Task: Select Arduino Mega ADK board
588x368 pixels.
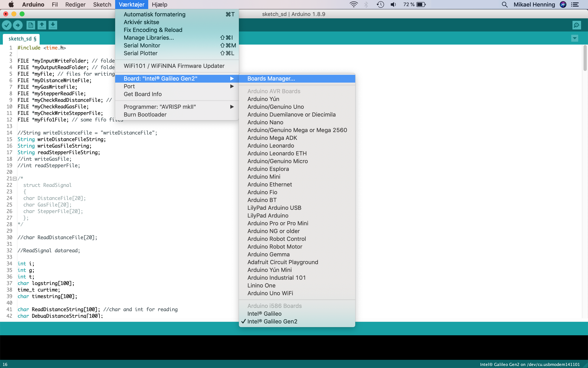Action: 297,138
